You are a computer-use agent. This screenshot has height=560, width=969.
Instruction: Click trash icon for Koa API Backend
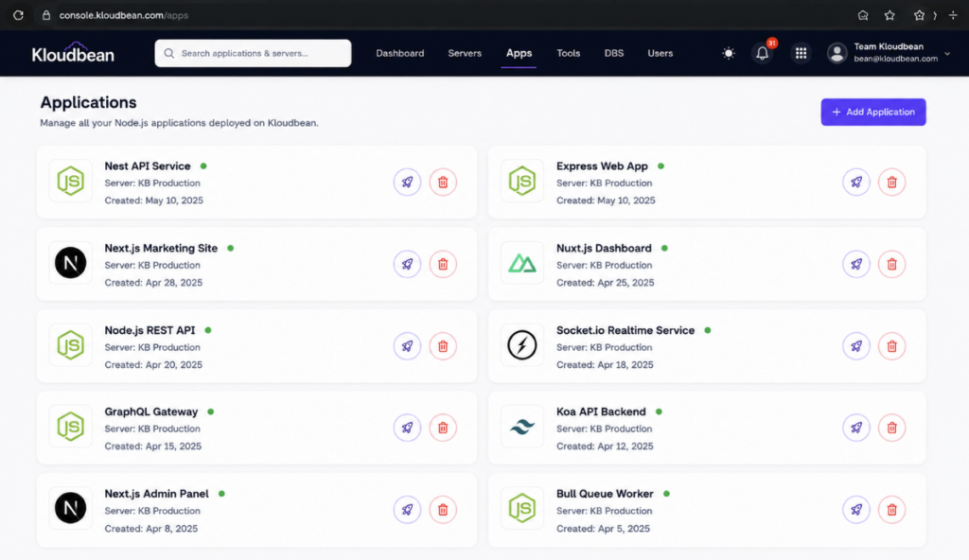891,428
